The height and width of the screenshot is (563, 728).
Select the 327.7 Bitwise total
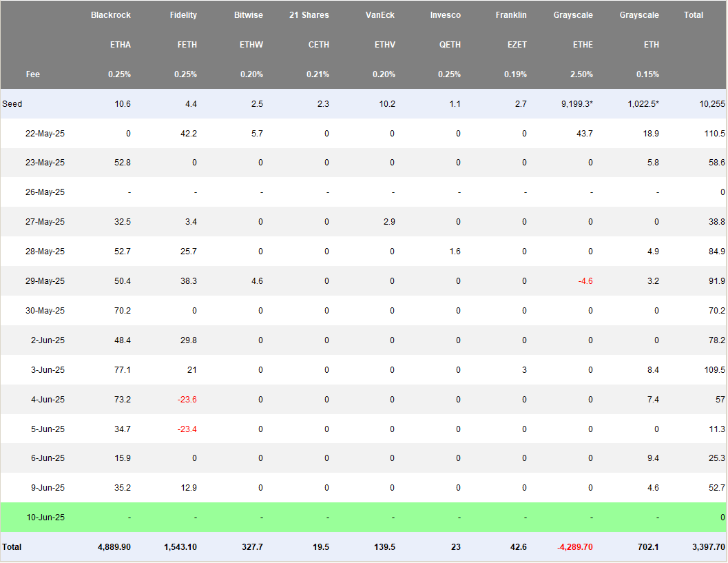(x=252, y=547)
